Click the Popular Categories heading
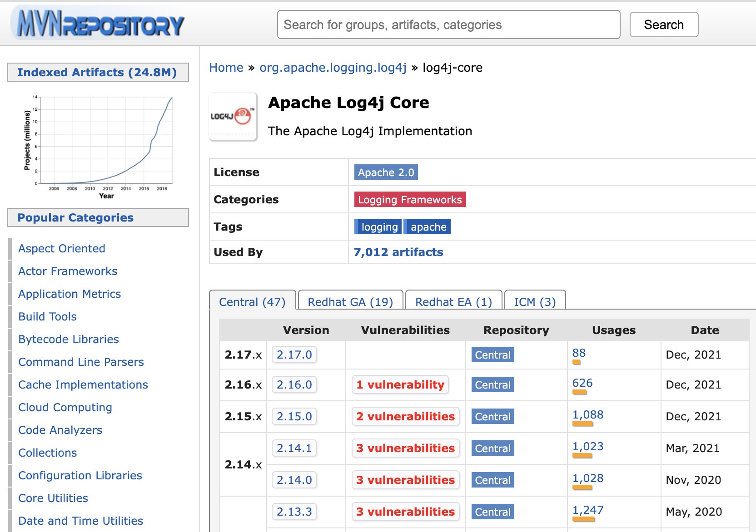 (x=98, y=218)
